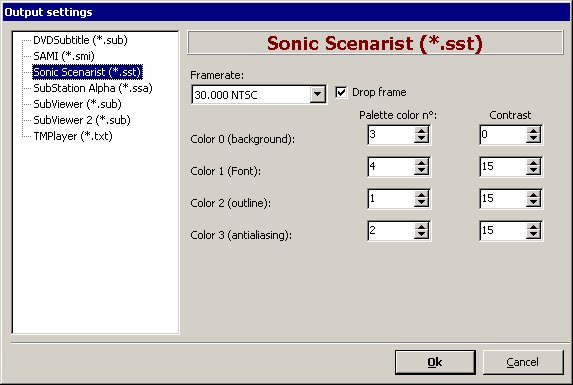Click the Color 1 (Font): label
The height and width of the screenshot is (385, 573).
tap(225, 171)
